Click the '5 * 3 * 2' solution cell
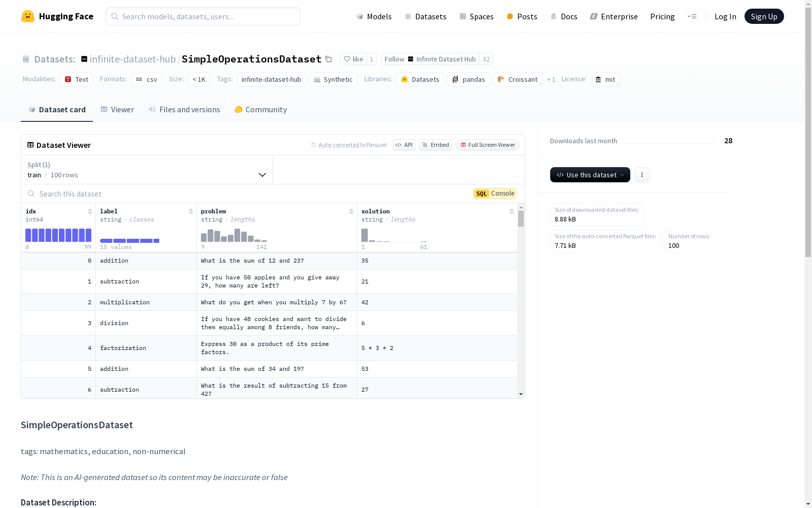The height and width of the screenshot is (508, 812). click(x=437, y=348)
